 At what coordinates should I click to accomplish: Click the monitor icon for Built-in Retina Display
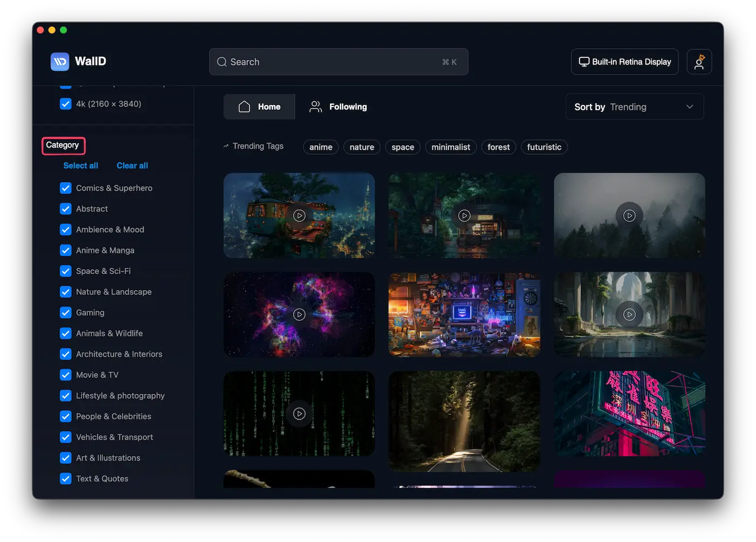(584, 62)
